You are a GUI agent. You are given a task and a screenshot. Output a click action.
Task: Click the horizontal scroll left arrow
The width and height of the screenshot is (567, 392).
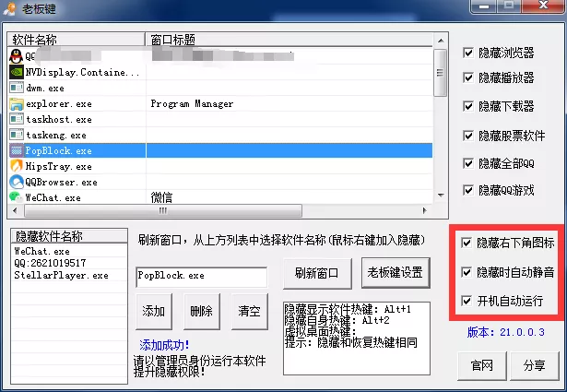click(x=15, y=210)
